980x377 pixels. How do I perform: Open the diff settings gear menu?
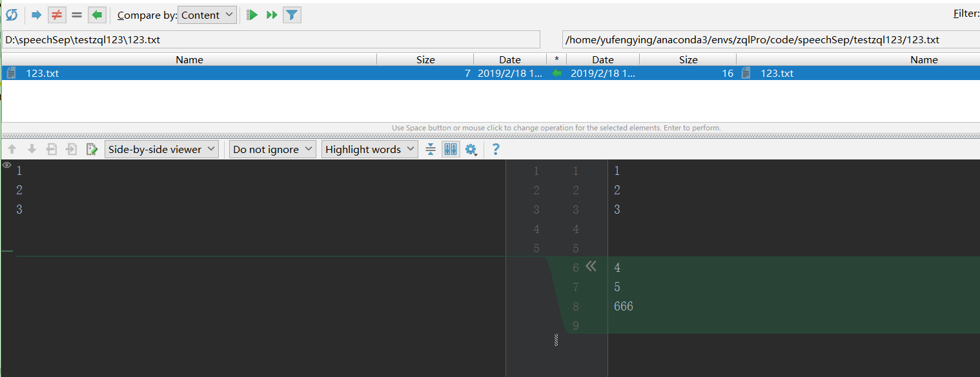click(x=471, y=150)
